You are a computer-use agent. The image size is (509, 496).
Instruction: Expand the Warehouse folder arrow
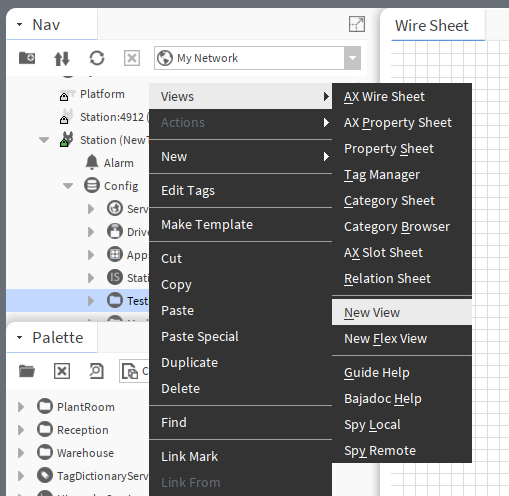[x=21, y=453]
